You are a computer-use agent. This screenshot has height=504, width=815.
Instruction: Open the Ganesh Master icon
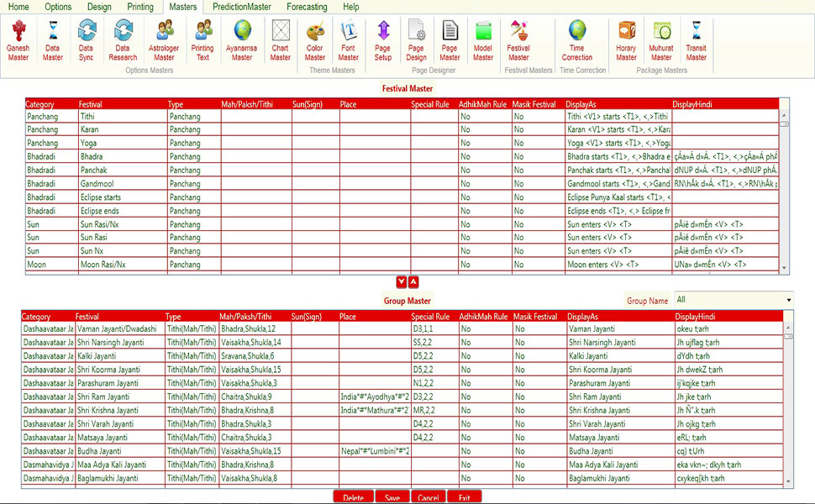pyautogui.click(x=18, y=40)
